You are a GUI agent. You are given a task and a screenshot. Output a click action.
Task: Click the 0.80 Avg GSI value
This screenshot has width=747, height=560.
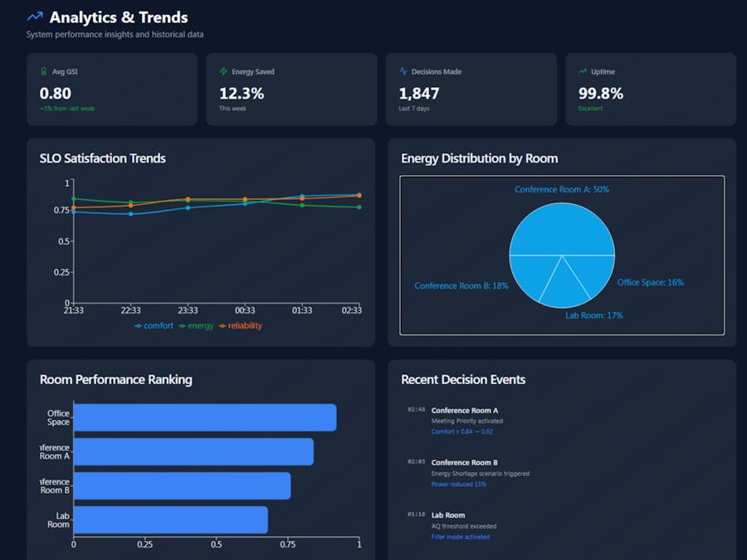click(56, 93)
